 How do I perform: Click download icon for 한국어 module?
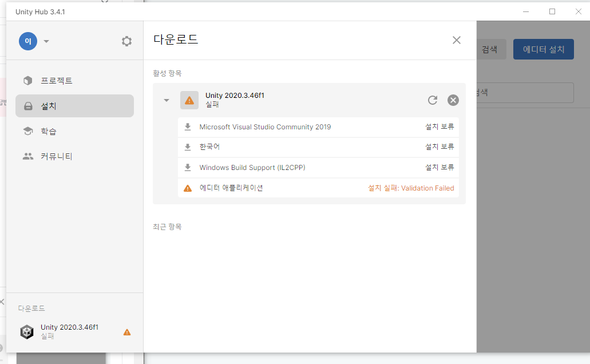[x=187, y=147]
